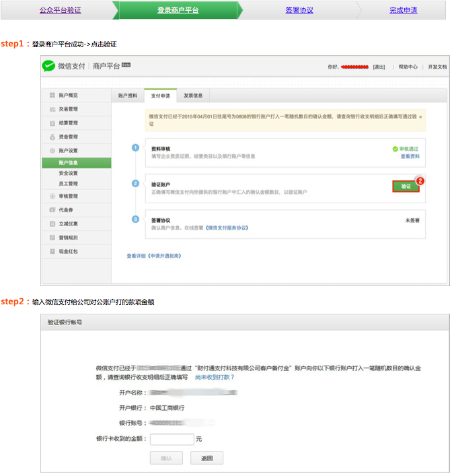Open 结算管理 menu item
452x476 pixels.
point(77,123)
